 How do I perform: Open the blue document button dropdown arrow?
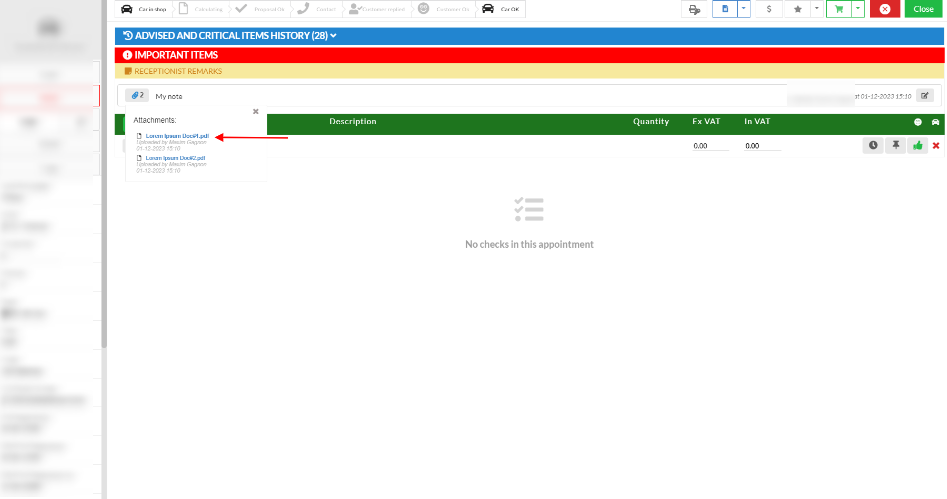[744, 9]
